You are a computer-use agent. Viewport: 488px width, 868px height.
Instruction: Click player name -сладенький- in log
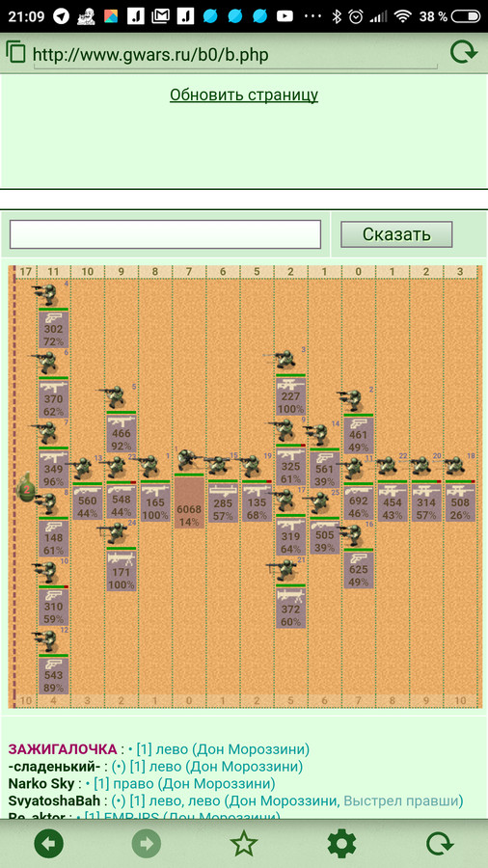point(54,767)
